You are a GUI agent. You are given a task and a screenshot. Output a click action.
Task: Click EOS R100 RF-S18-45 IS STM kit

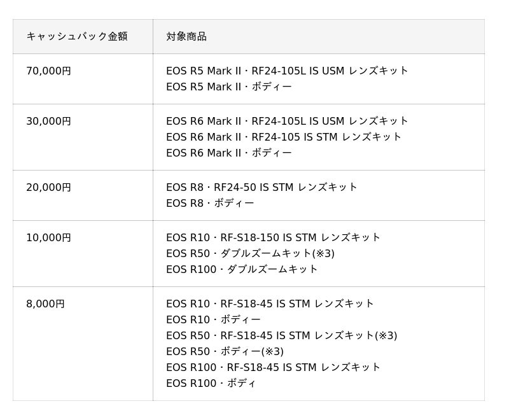[x=273, y=367]
